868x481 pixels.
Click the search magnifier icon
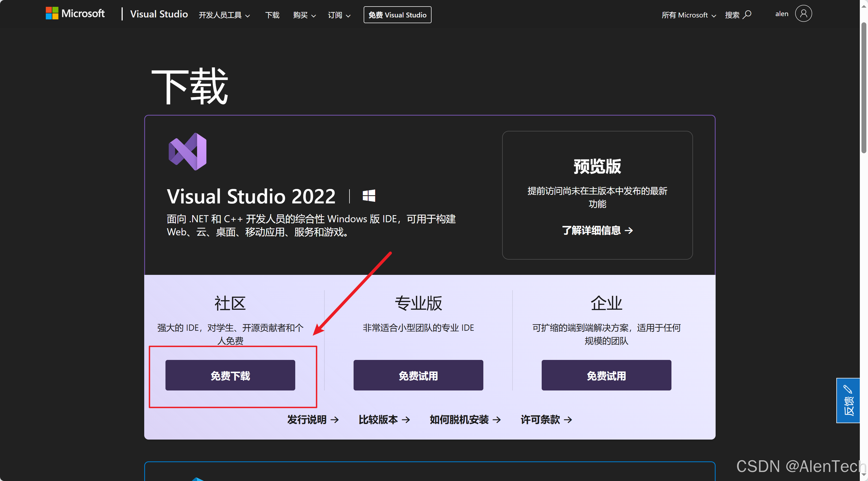[748, 14]
